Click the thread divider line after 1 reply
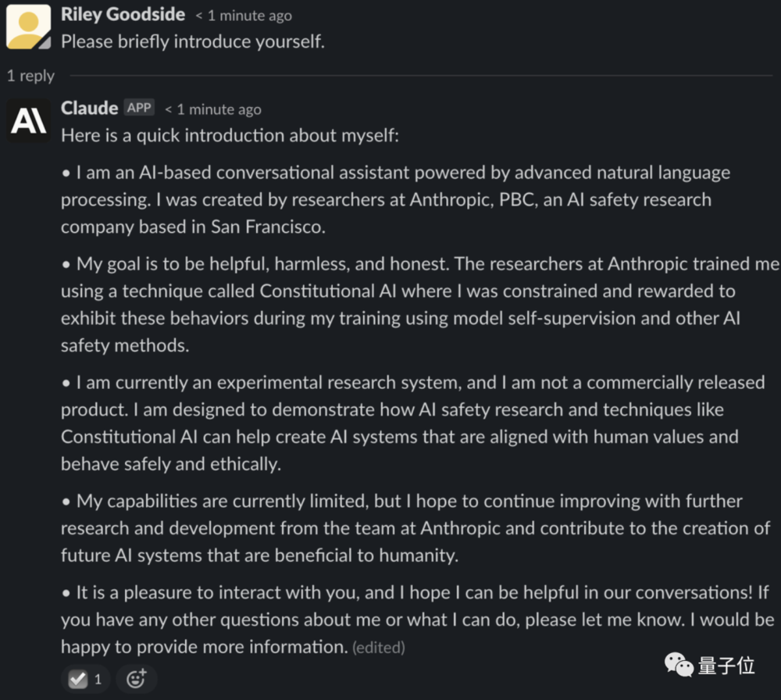781x700 pixels. tap(421, 76)
